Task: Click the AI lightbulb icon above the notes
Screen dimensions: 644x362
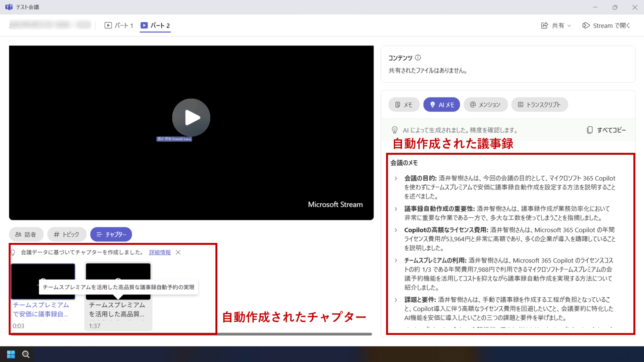Action: pos(395,130)
